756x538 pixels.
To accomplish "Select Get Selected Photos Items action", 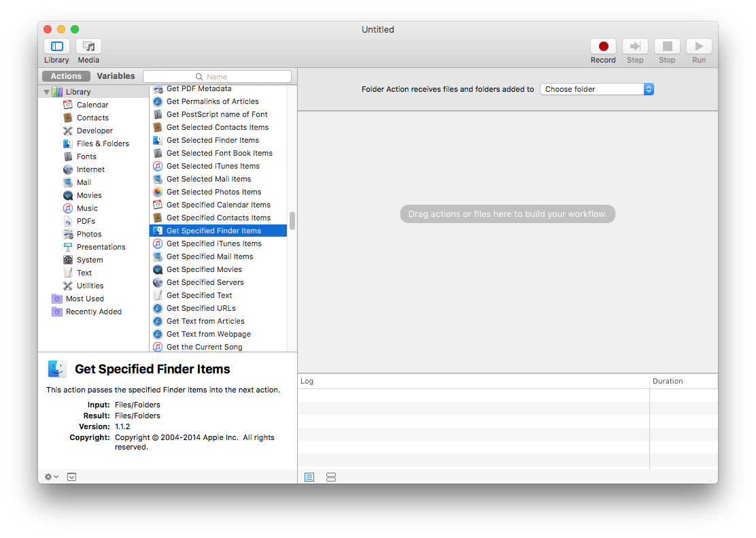I will click(218, 192).
